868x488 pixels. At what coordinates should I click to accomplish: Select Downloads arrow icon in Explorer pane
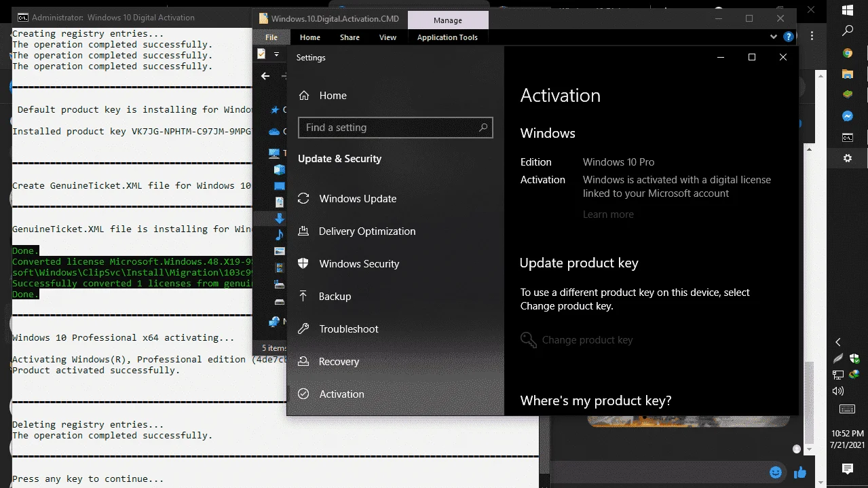coord(280,219)
